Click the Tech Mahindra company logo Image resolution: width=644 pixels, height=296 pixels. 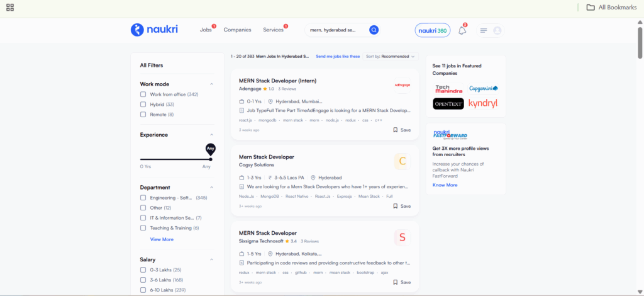[448, 89]
